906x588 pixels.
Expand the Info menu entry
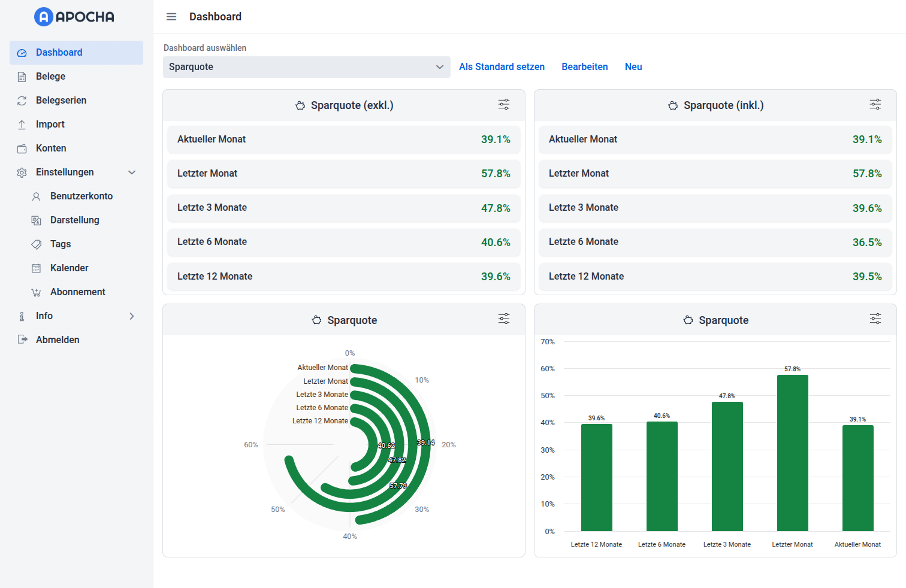pyautogui.click(x=132, y=316)
